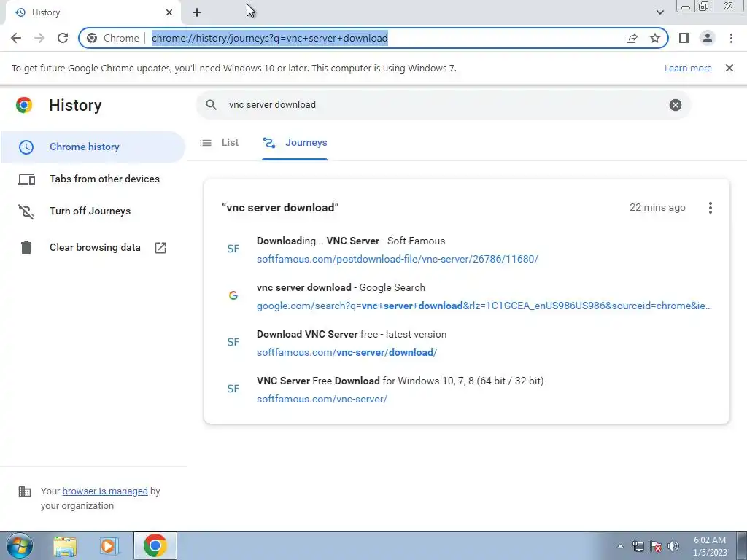The width and height of the screenshot is (747, 560).
Task: Open the network tray icon
Action: 638,546
